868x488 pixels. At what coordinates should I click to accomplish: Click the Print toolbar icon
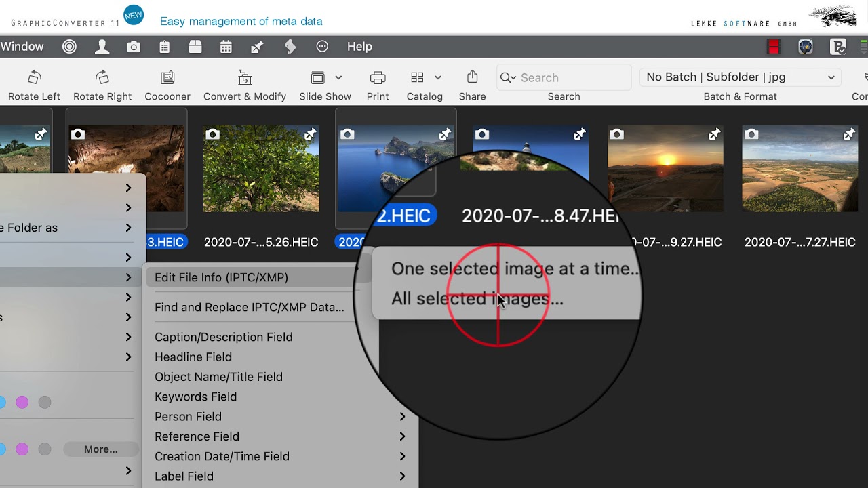click(378, 77)
